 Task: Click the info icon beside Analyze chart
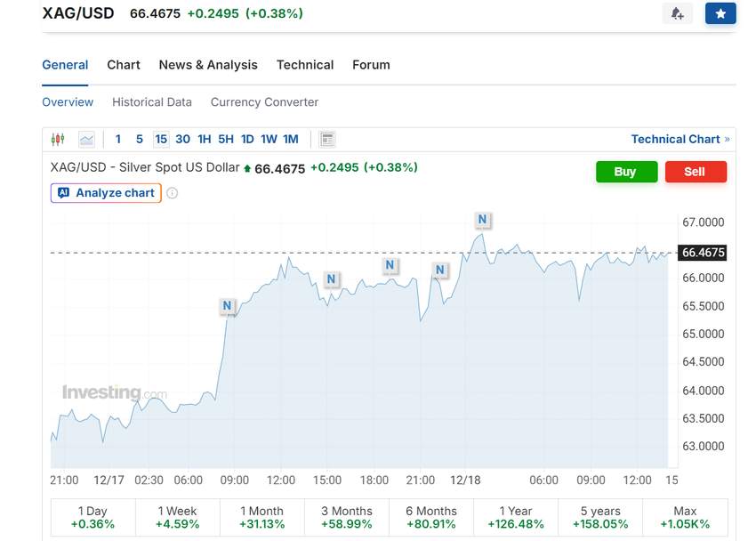(171, 192)
